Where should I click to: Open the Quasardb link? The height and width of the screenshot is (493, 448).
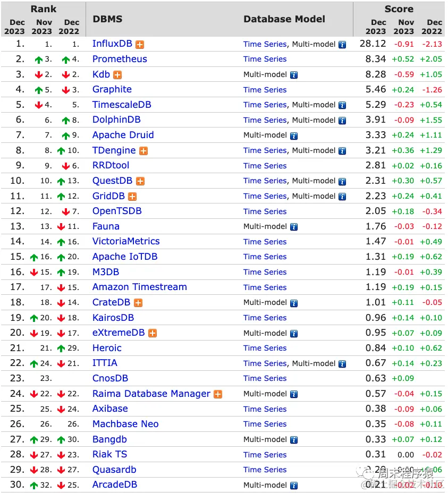[114, 470]
